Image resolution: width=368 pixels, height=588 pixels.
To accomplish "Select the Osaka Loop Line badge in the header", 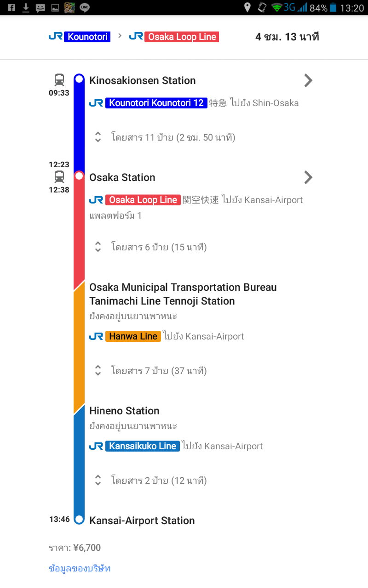I will click(182, 37).
